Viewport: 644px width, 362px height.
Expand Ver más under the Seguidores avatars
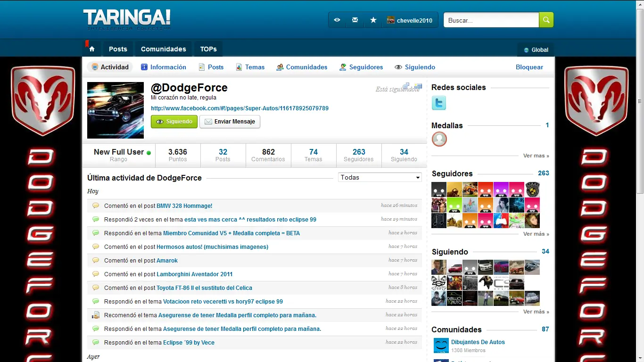536,234
